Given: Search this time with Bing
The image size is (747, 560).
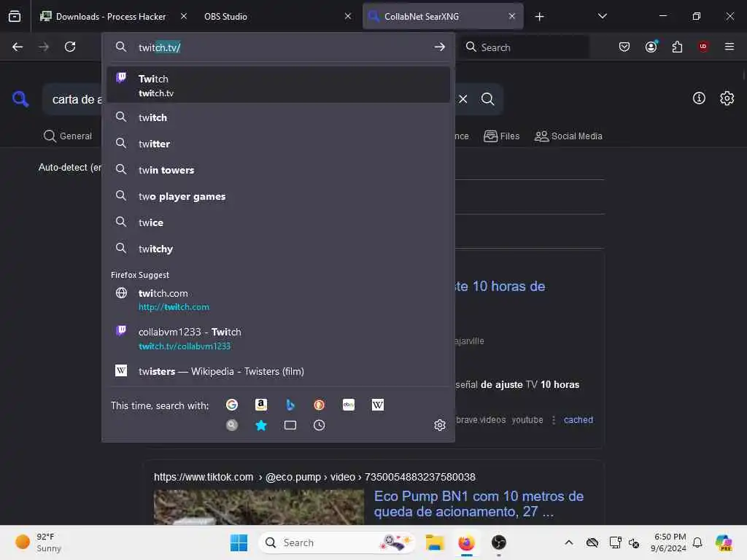Looking at the screenshot, I should tap(290, 405).
